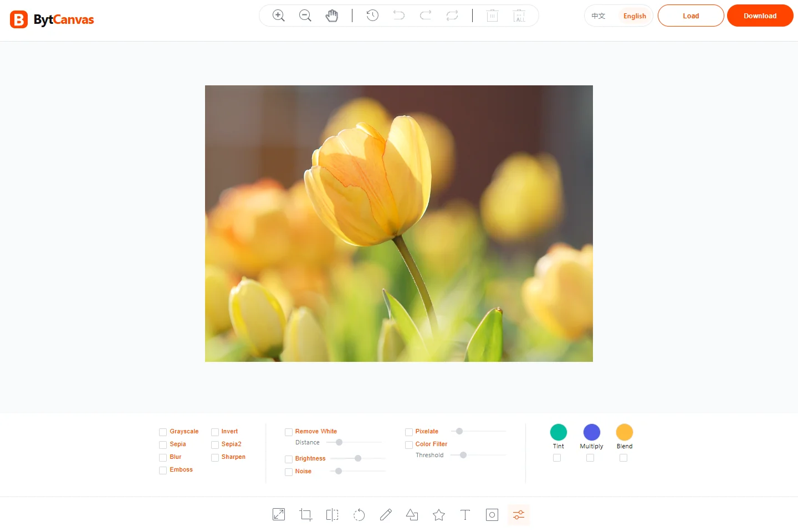Click the zoom out magnifier icon
The height and width of the screenshot is (532, 798).
305,16
